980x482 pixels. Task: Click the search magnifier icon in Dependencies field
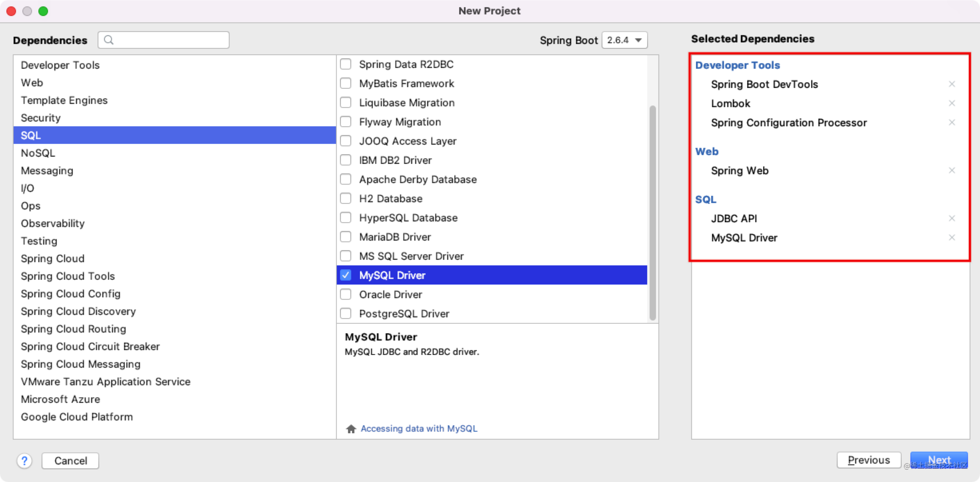click(x=108, y=40)
